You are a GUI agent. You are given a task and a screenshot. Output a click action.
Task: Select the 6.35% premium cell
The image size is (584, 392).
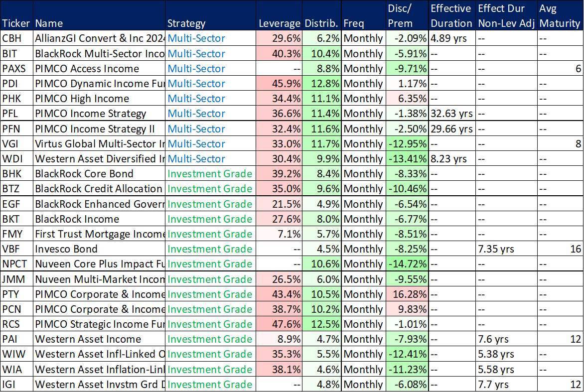pos(407,98)
